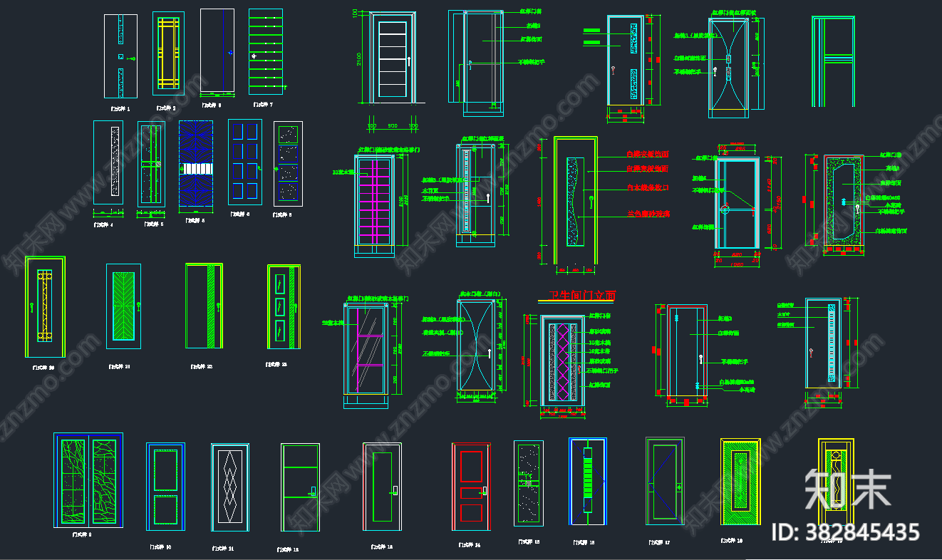Screen dimensions: 942x560
Task: Choose the blue crosshatched door with white band
Action: (x=195, y=165)
